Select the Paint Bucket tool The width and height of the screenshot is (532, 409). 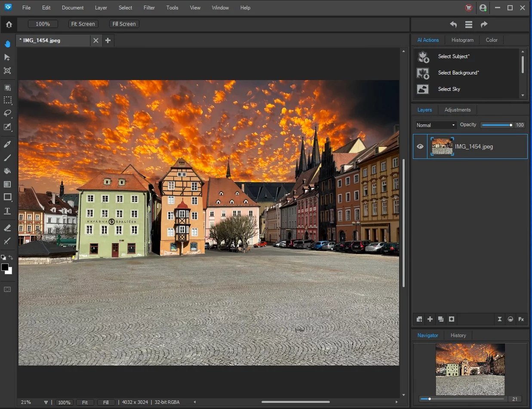click(x=7, y=171)
